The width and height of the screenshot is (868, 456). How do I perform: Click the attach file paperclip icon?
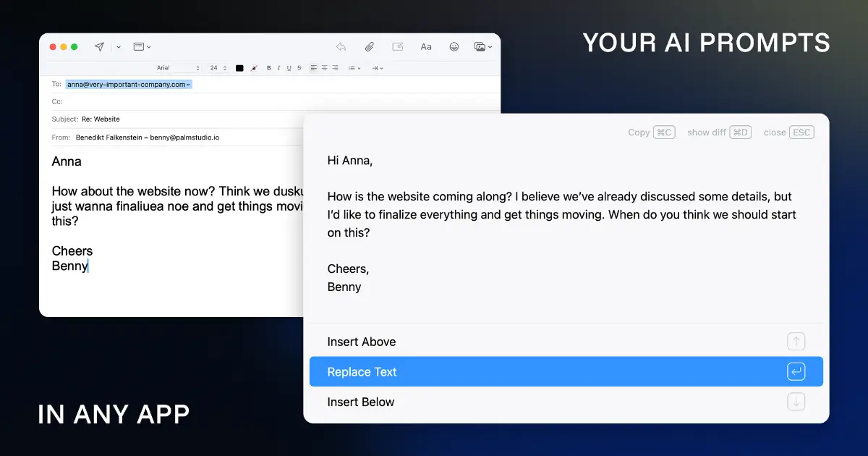point(369,47)
